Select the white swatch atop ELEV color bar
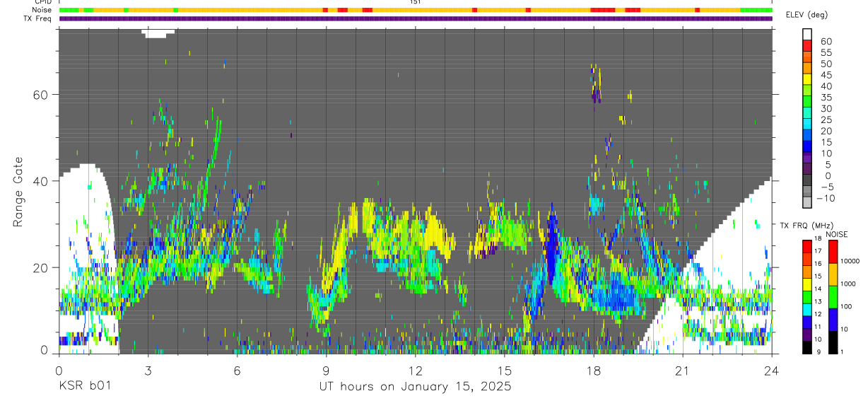 [807, 34]
